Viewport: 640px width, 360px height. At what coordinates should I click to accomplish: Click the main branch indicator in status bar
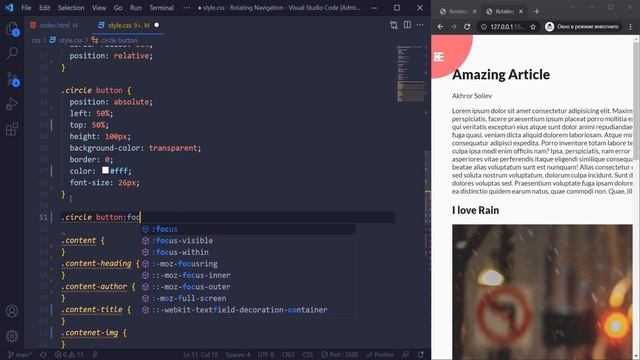[20, 355]
